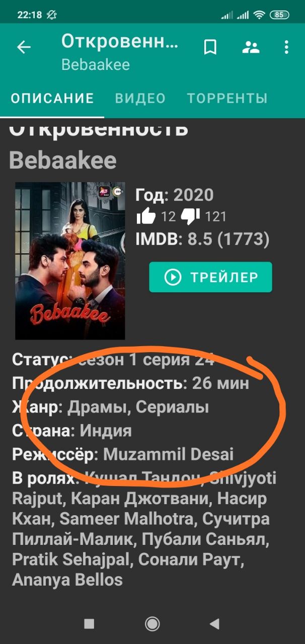Select the ОПИСАНИЕ tab
This screenshot has width=305, height=644.
pos(53,98)
